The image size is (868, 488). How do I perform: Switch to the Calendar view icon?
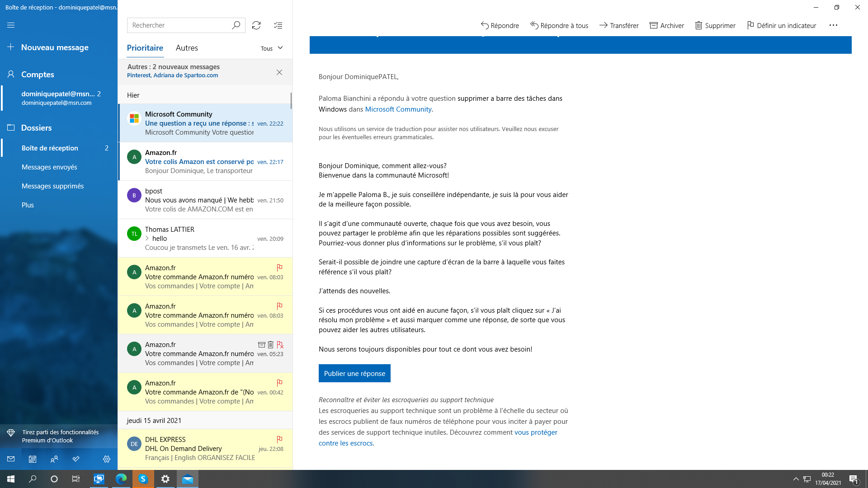[x=33, y=459]
